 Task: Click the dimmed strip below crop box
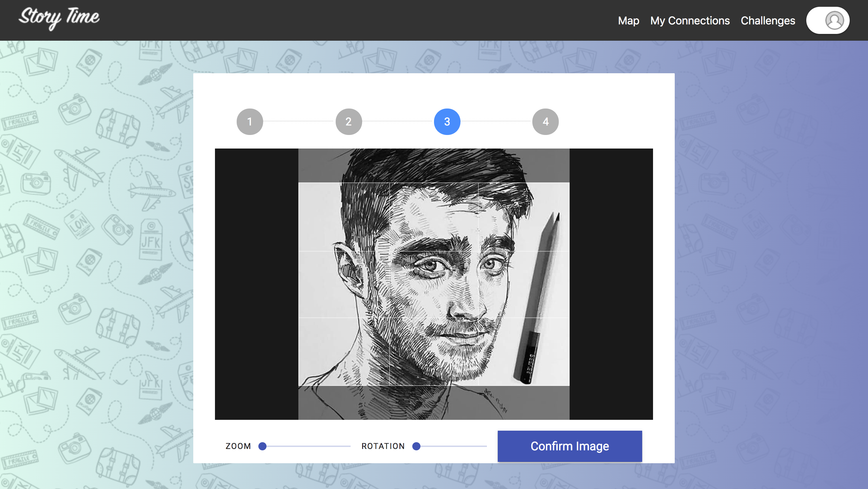(434, 403)
